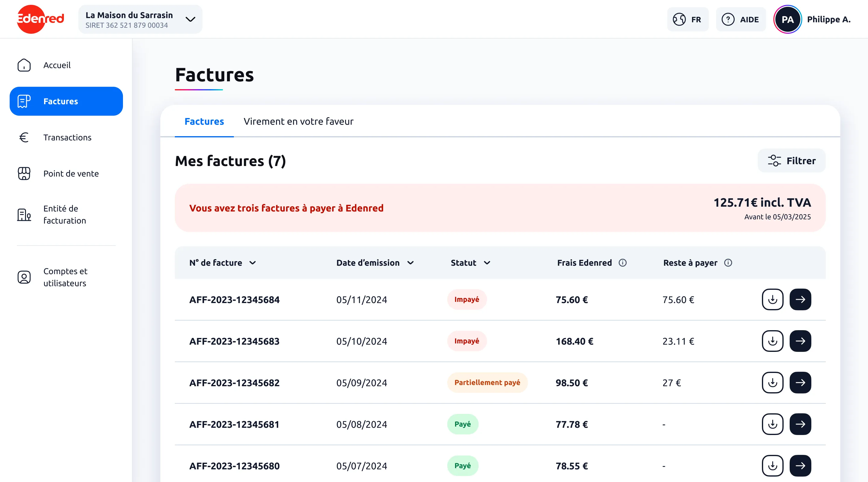The width and height of the screenshot is (868, 482).
Task: Click the Edenred logo
Action: coord(40,19)
